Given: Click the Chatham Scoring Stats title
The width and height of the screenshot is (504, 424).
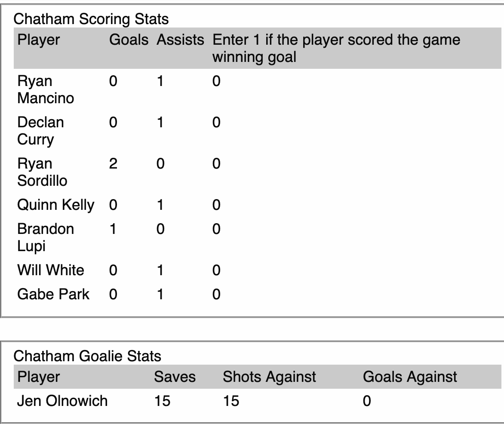Looking at the screenshot, I should point(91,19).
